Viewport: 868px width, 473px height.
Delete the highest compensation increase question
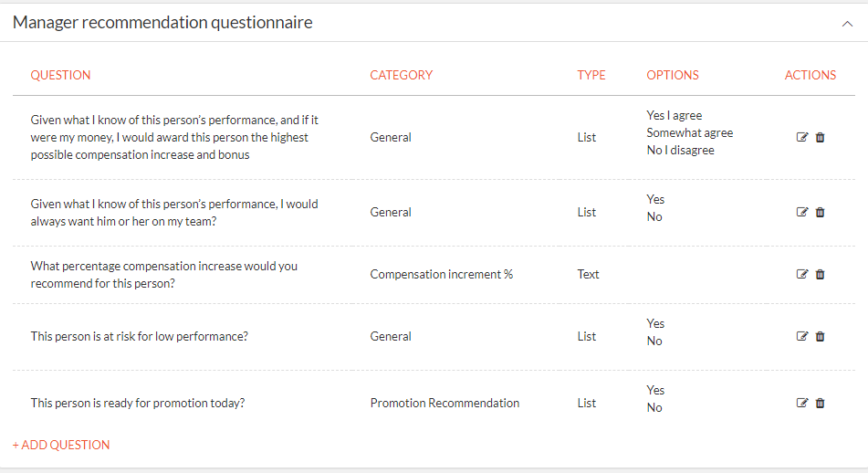click(820, 137)
